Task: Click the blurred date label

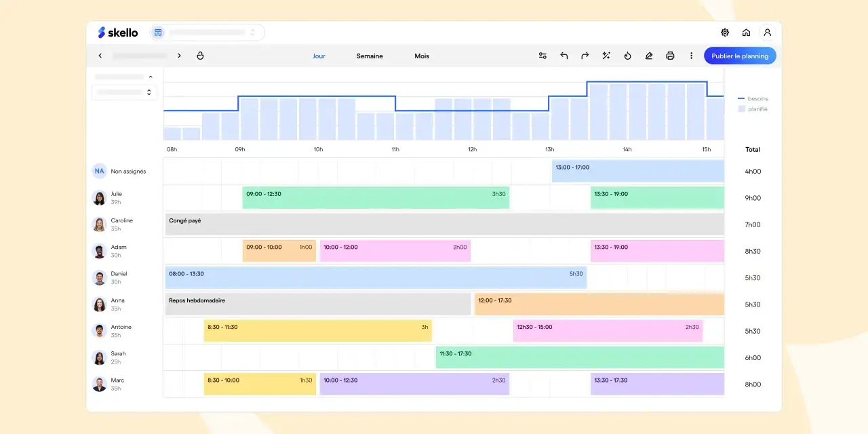Action: click(140, 56)
